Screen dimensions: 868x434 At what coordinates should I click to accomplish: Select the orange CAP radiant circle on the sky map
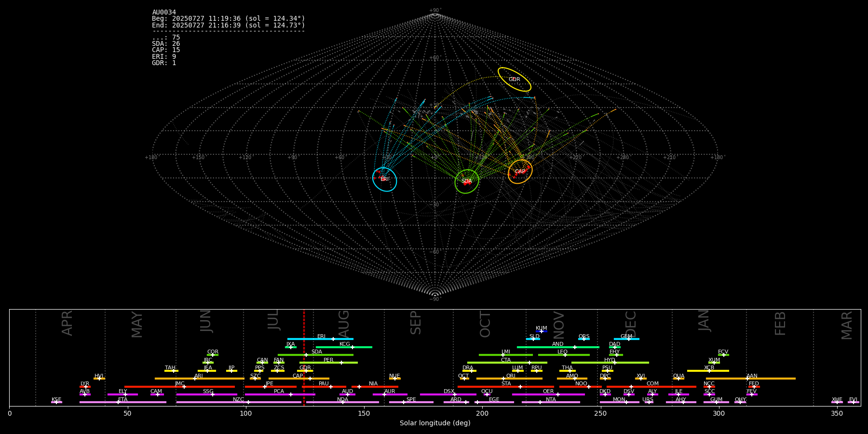click(x=520, y=172)
